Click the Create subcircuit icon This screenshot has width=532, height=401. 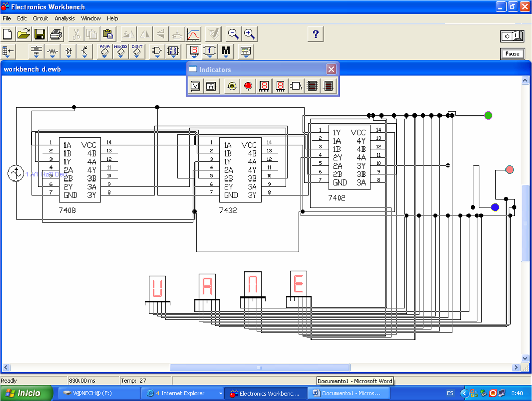[x=177, y=34]
